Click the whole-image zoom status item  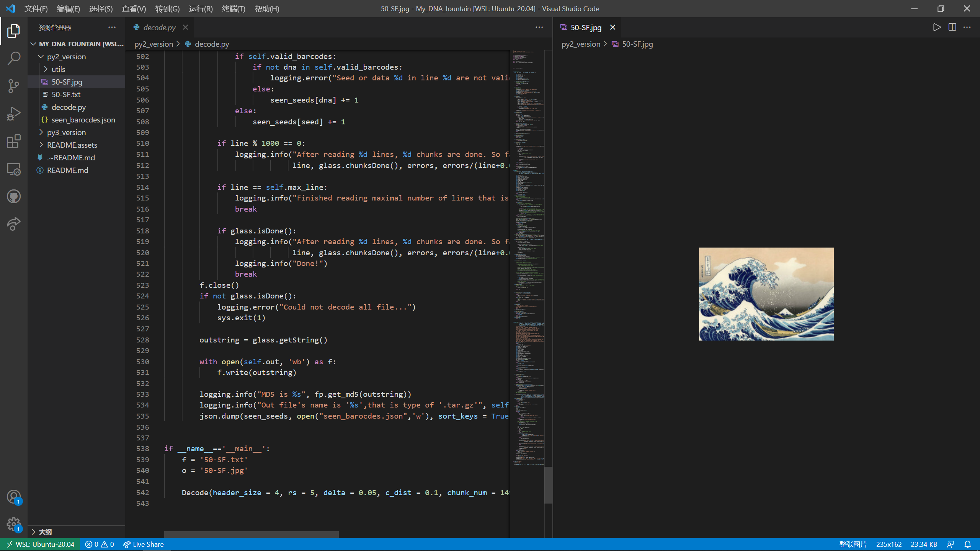click(x=853, y=544)
